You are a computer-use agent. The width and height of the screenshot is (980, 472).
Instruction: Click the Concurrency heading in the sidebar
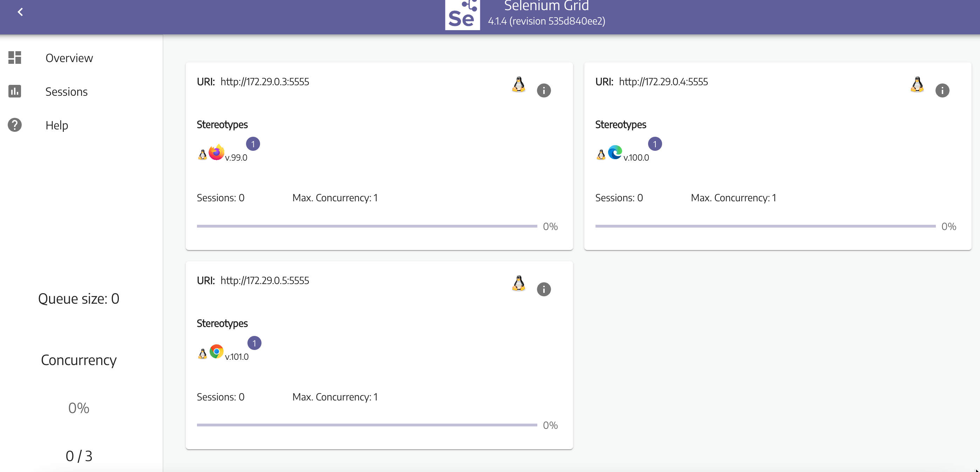pyautogui.click(x=79, y=360)
